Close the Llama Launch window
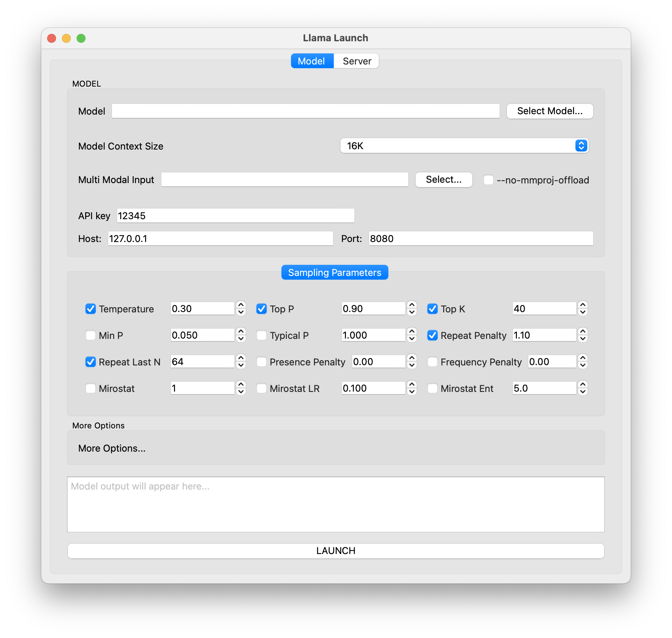 [52, 38]
